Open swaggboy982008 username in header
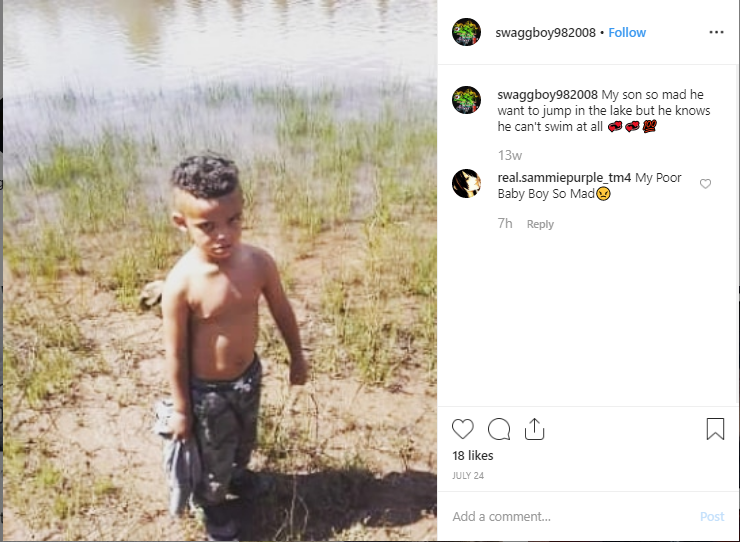The width and height of the screenshot is (740, 542). [x=545, y=33]
